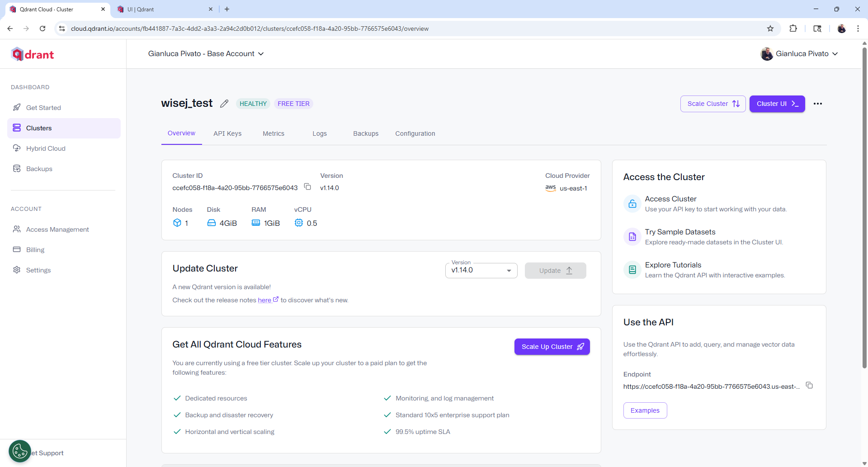Click Scale Up Cluster button
Viewport: 868px width, 467px height.
point(552,347)
